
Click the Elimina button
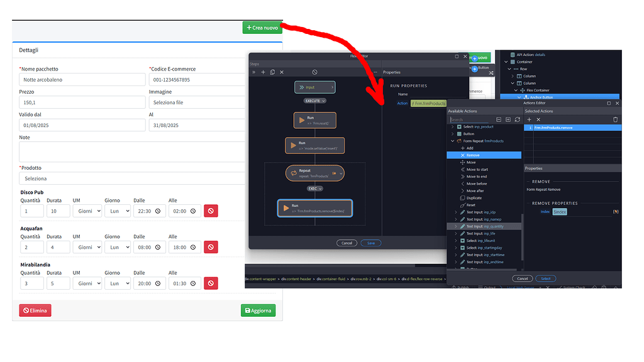pyautogui.click(x=35, y=310)
